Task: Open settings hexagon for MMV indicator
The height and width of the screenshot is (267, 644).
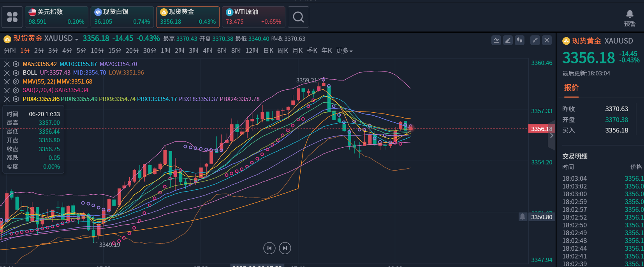Action: 16,82
